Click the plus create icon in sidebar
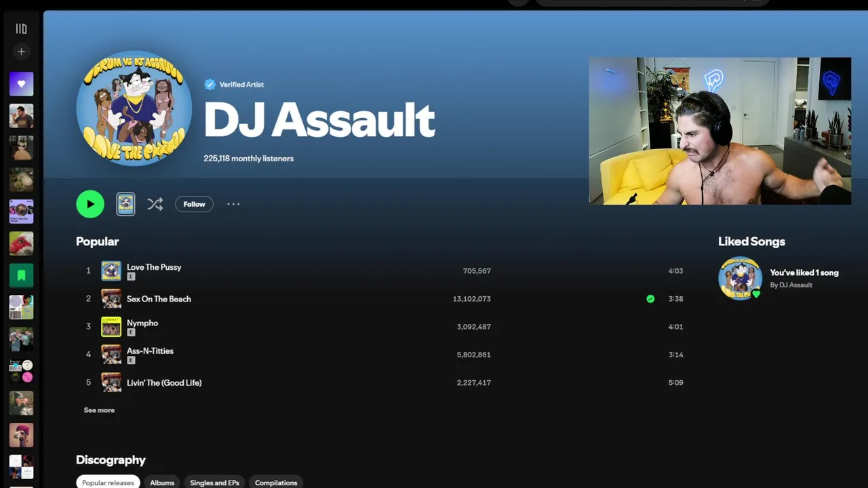868x488 pixels. tap(21, 52)
